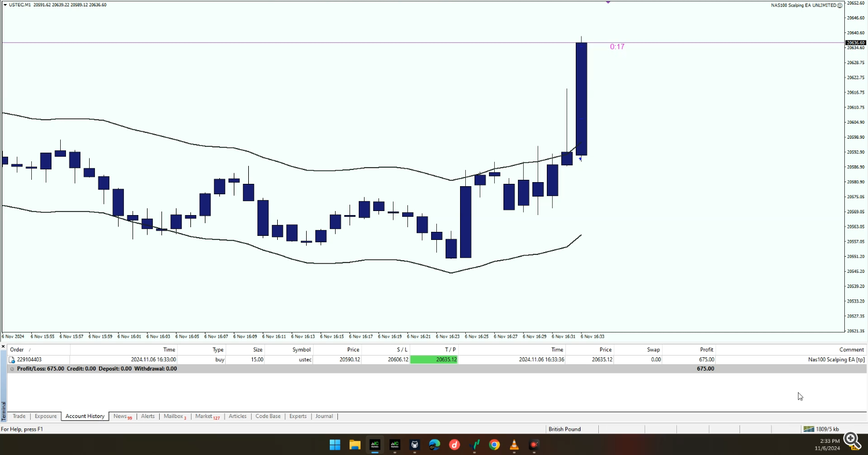Screen dimensions: 868x455
Task: Click the stop loss value 20606.12
Action: [398, 360]
